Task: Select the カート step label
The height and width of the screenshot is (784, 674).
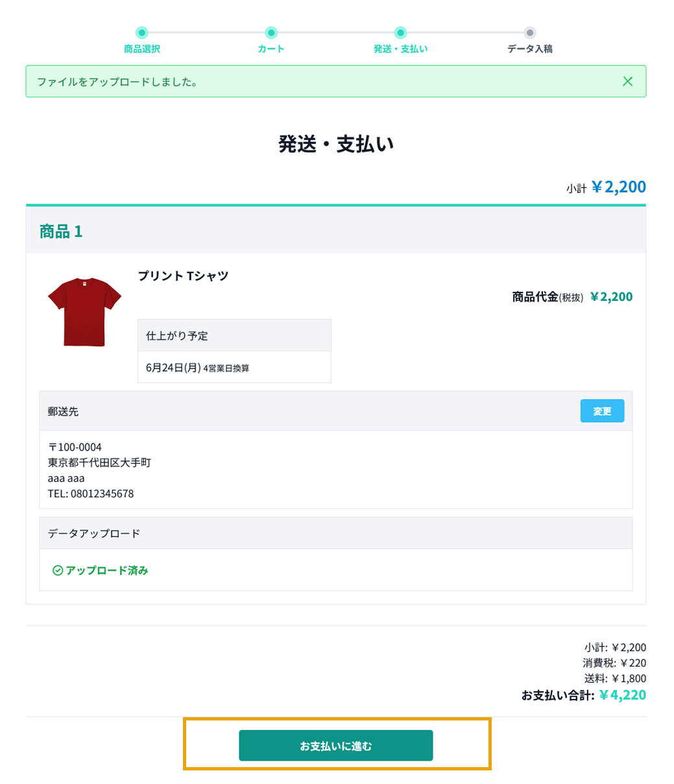Action: click(271, 49)
